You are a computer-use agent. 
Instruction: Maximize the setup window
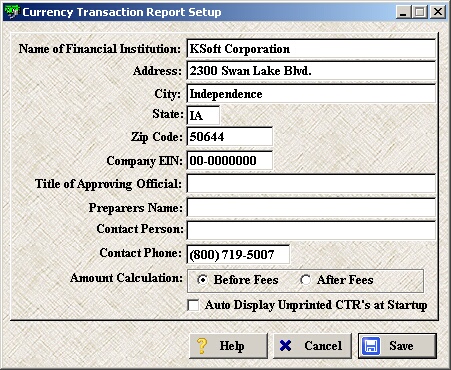(x=420, y=12)
